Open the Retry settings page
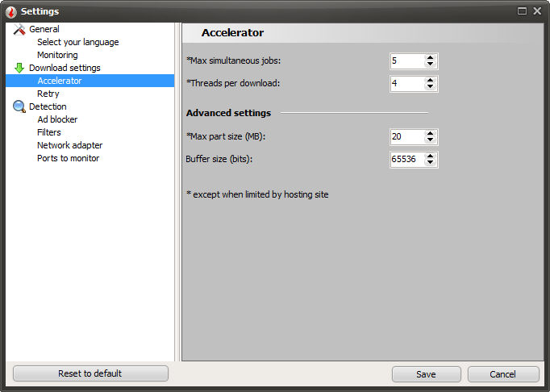The image size is (550, 392). point(48,94)
